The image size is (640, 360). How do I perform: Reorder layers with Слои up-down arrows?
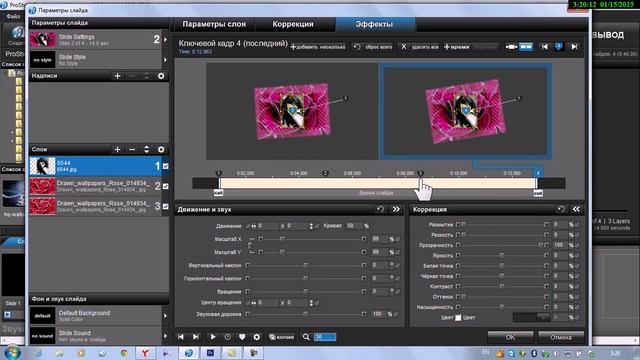[x=146, y=150]
